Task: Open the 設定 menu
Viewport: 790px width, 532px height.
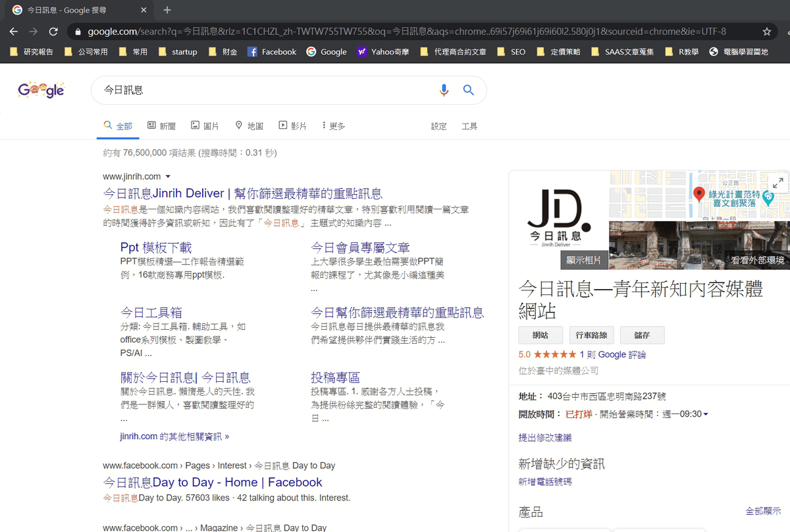Action: point(439,126)
